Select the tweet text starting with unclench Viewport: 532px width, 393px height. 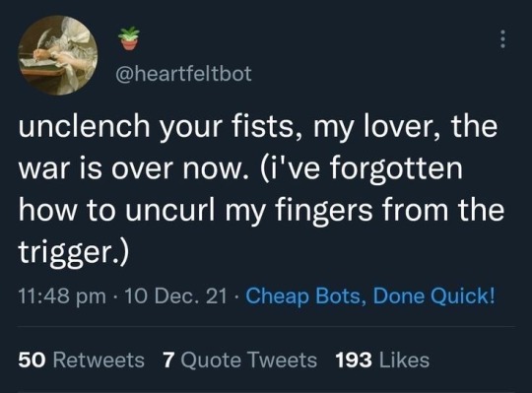tap(261, 188)
